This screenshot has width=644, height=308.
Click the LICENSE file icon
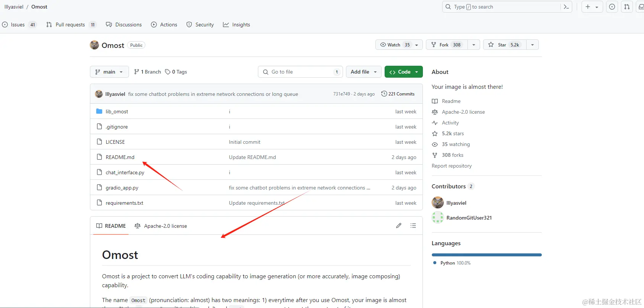99,142
